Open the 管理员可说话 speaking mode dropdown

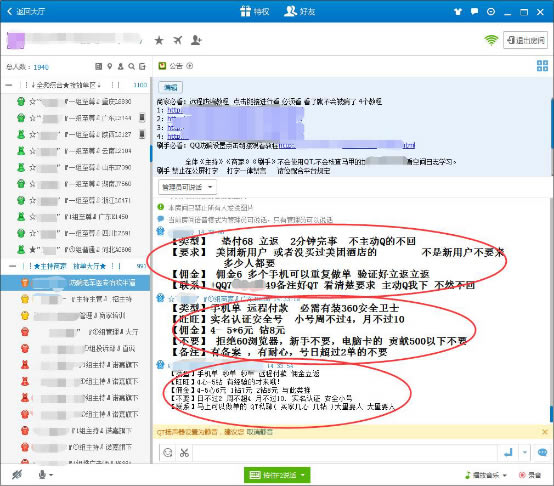click(187, 187)
